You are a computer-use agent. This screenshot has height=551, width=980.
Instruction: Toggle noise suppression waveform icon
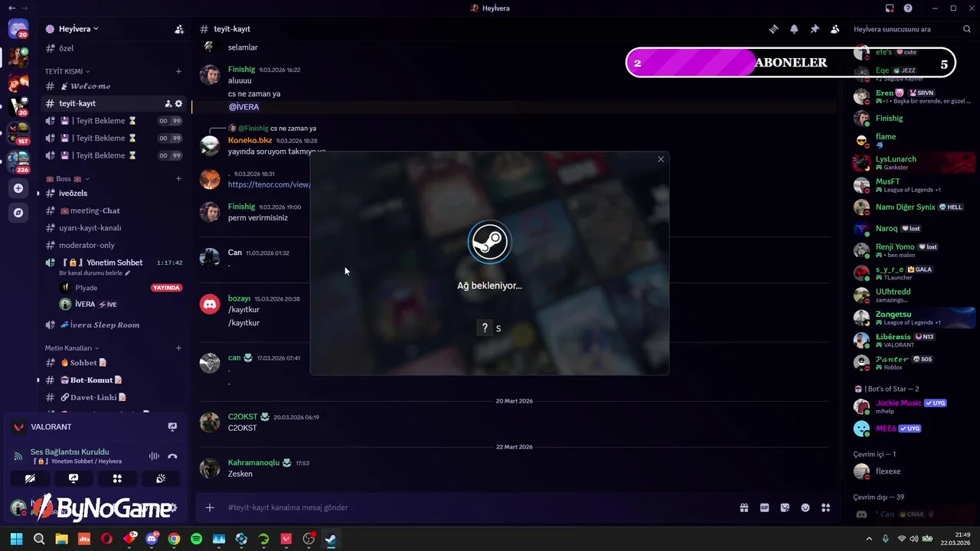coord(154,456)
